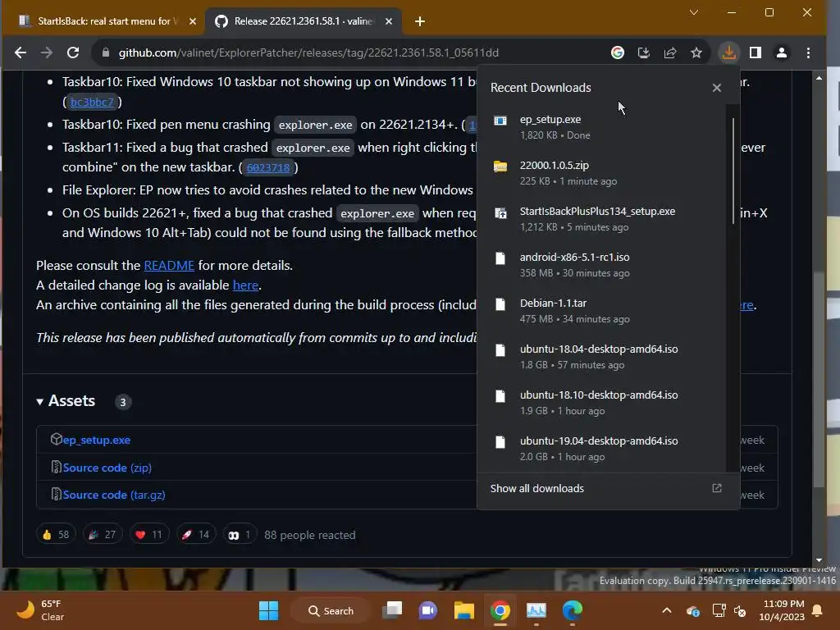
Task: Open tab search chevron
Action: click(694, 12)
